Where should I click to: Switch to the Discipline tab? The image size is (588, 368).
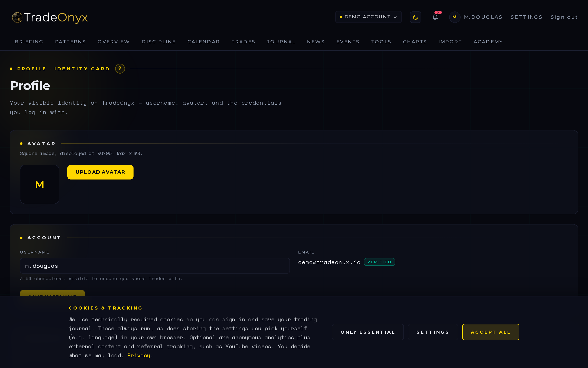(159, 42)
